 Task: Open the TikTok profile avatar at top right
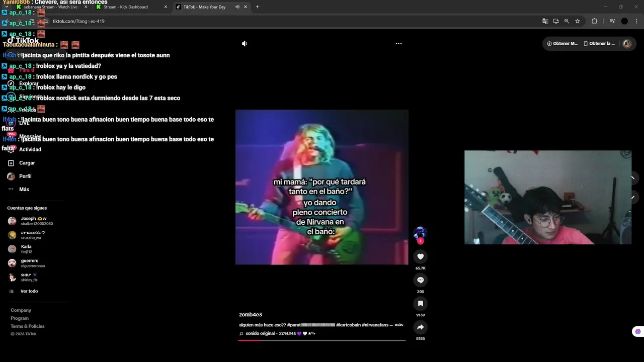[627, 44]
